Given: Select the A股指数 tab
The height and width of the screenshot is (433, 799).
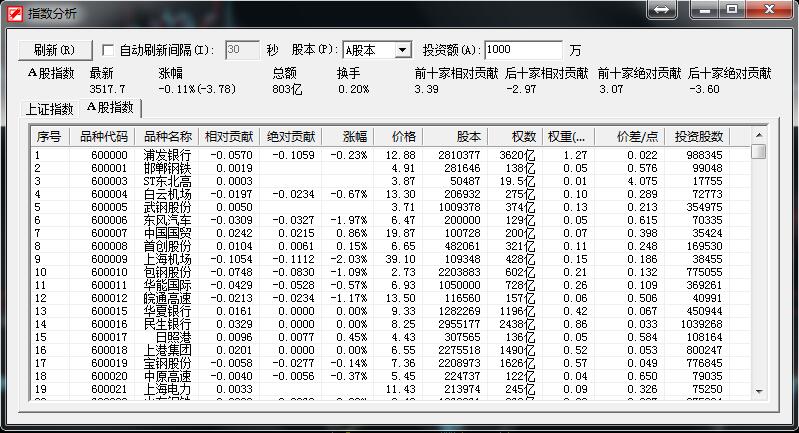Looking at the screenshot, I should coord(110,107).
